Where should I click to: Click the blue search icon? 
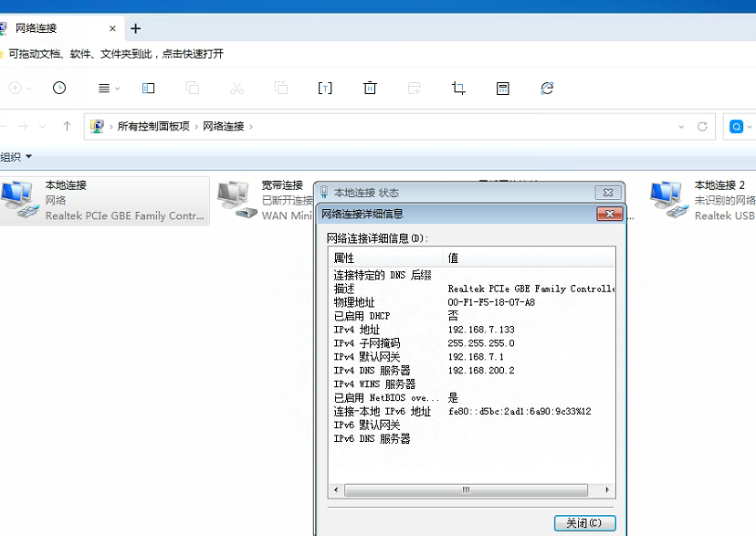point(736,126)
